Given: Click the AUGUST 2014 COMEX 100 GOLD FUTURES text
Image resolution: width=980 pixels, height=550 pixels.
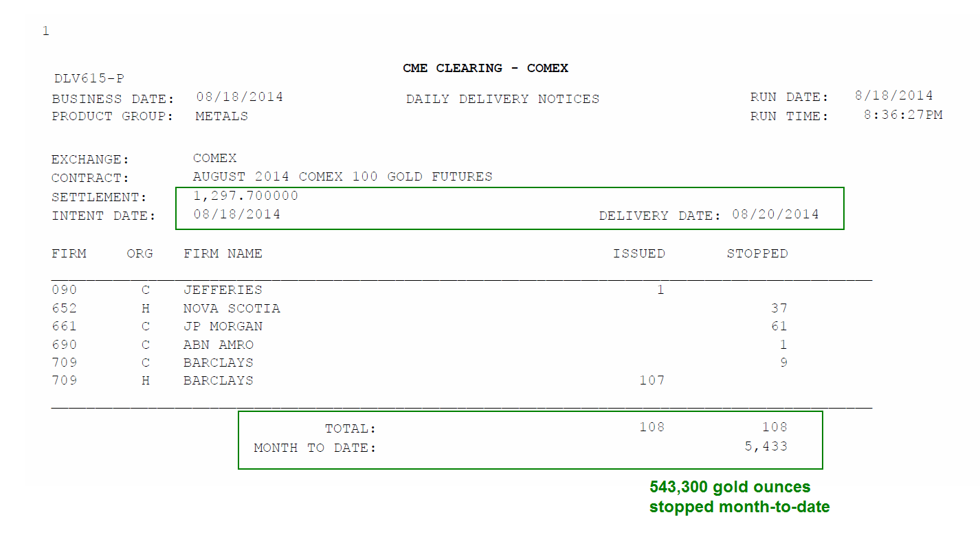Looking at the screenshot, I should point(342,176).
